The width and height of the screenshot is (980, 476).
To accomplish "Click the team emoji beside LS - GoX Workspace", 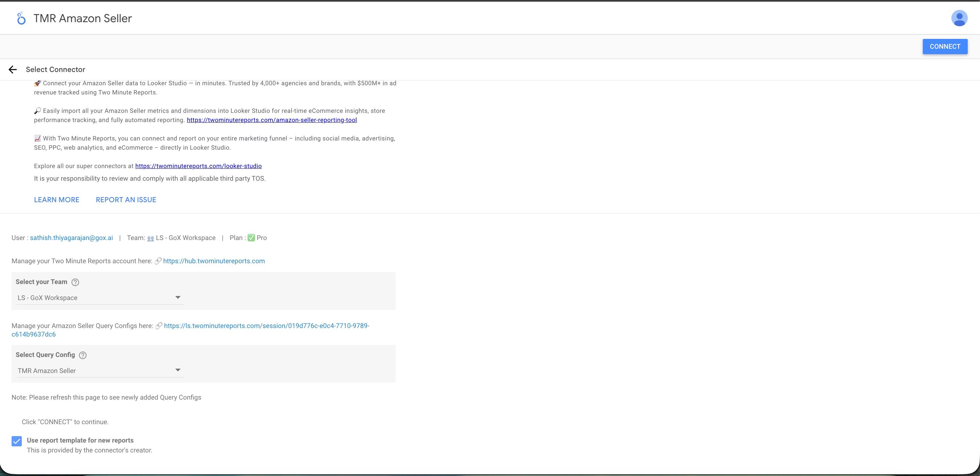I will 151,238.
